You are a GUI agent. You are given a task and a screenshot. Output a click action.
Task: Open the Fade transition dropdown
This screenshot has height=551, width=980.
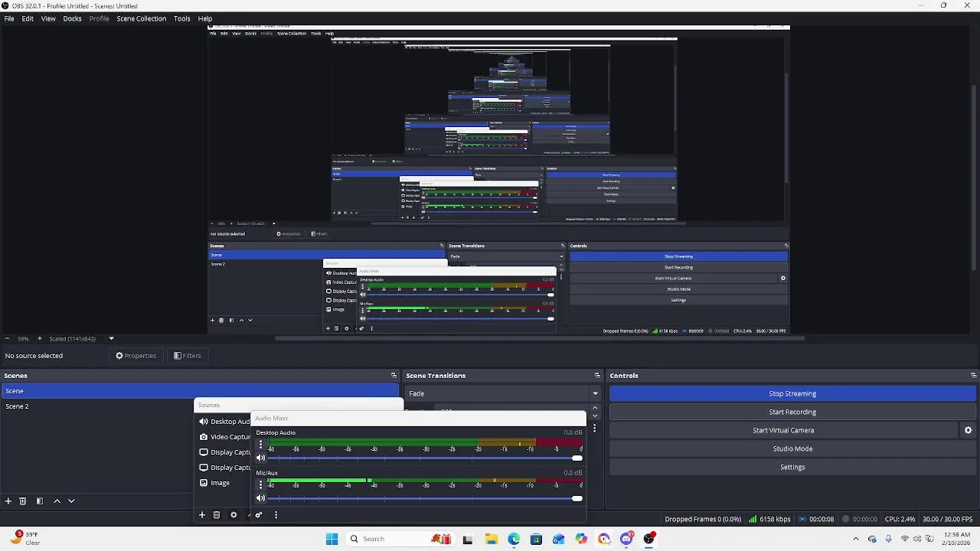pos(503,393)
